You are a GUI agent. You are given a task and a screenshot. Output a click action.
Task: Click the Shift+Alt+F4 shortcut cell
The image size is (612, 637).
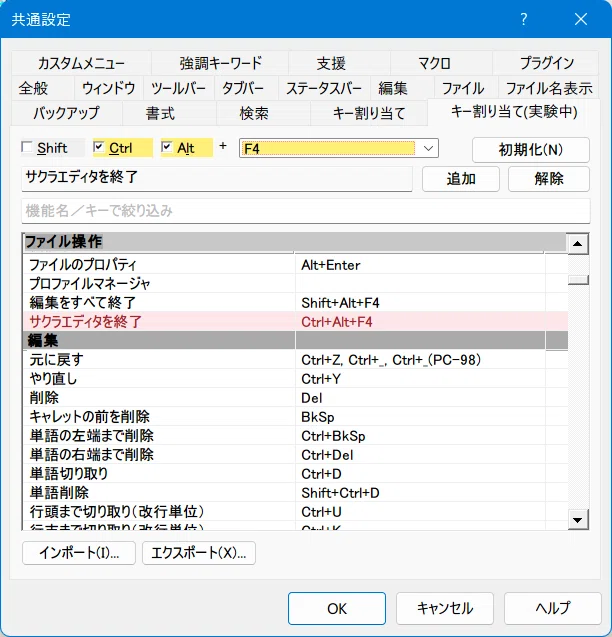[x=420, y=303]
